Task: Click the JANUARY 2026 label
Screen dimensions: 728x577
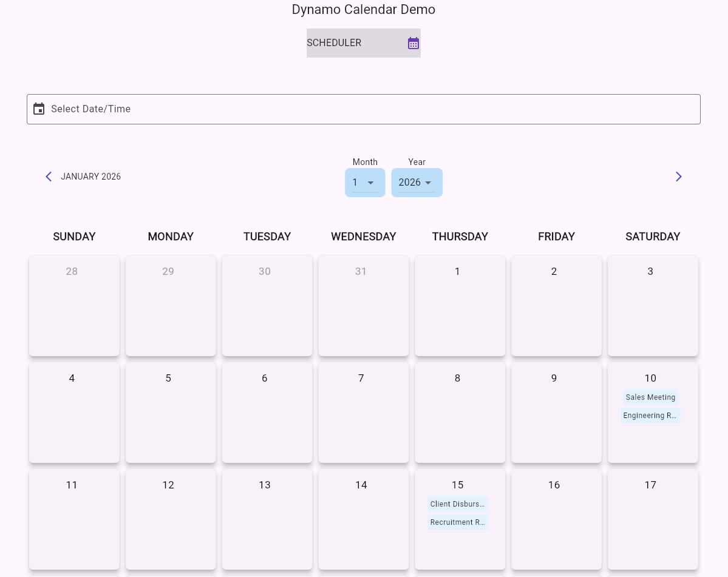Action: pyautogui.click(x=90, y=177)
